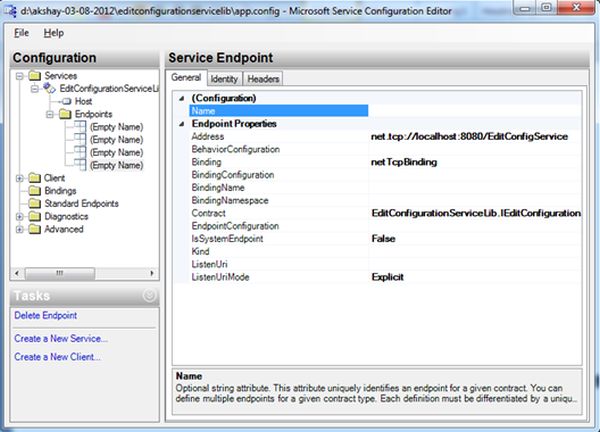
Task: Open the Help menu
Action: tap(54, 33)
